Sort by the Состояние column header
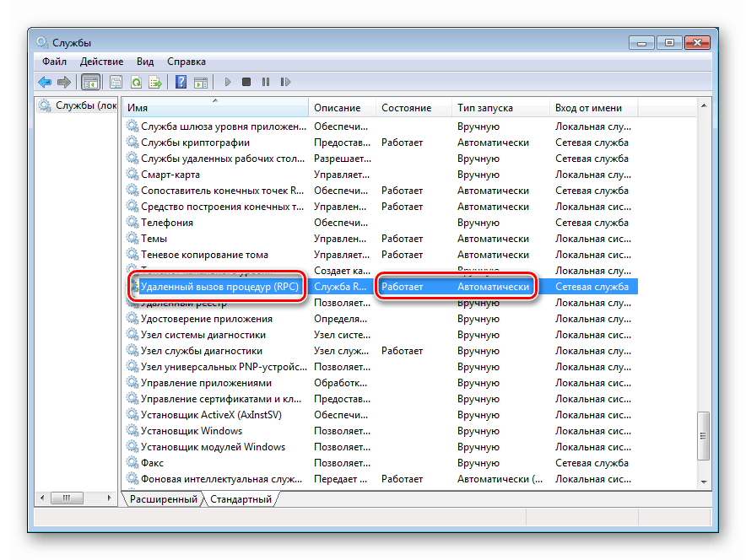Image resolution: width=746 pixels, height=560 pixels. click(414, 108)
